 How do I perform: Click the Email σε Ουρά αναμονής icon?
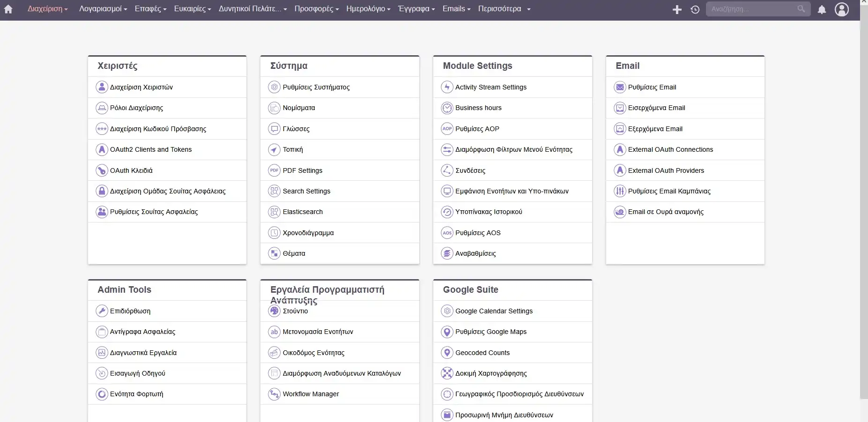click(620, 212)
